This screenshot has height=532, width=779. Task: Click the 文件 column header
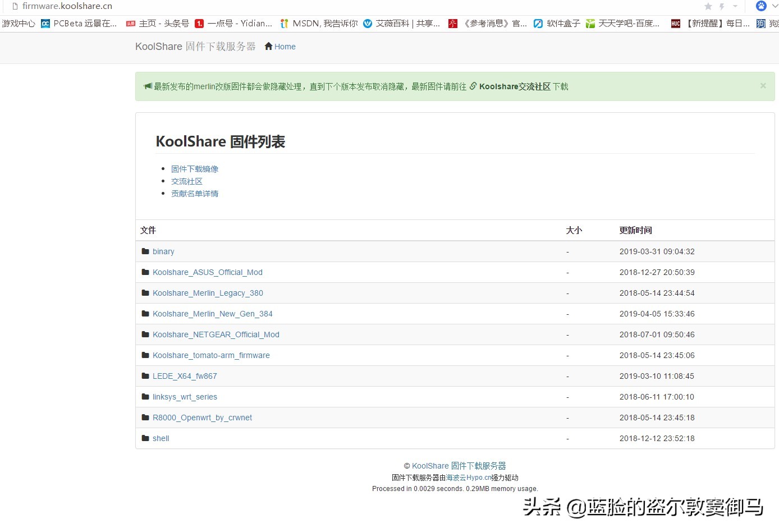(x=148, y=230)
